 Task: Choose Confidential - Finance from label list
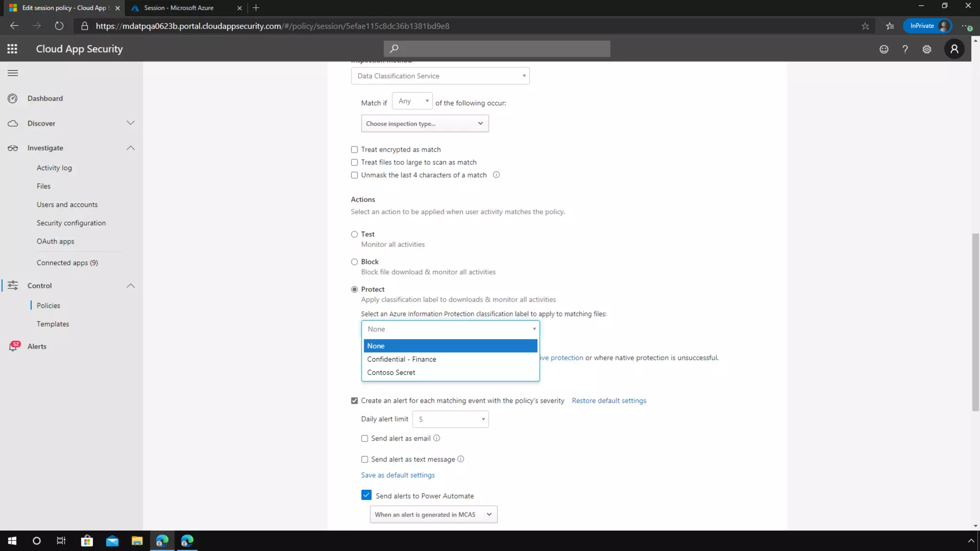click(x=401, y=359)
